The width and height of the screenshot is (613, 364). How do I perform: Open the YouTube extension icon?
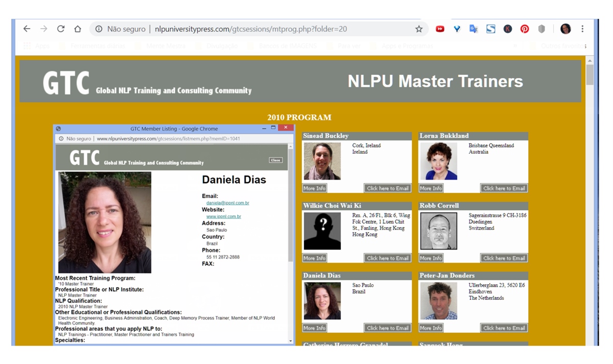point(440,29)
